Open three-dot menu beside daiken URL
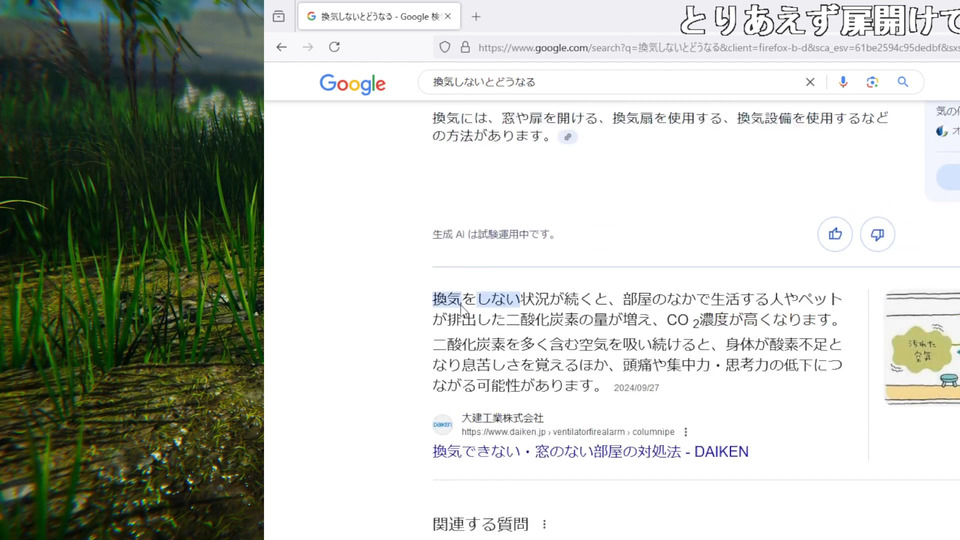Image resolution: width=960 pixels, height=540 pixels. pos(686,432)
